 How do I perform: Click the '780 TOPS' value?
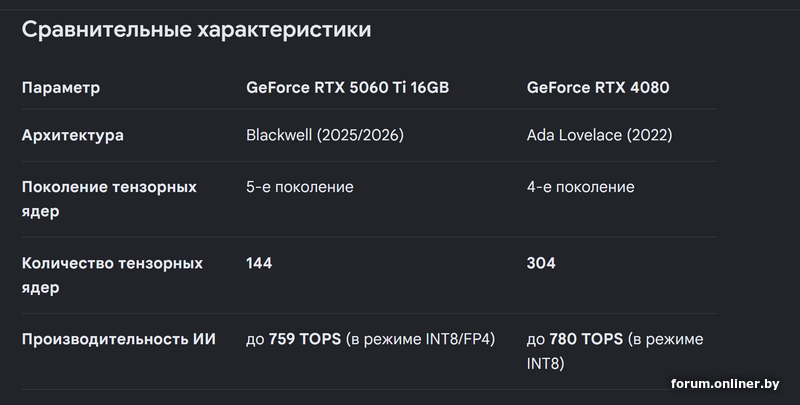[586, 339]
